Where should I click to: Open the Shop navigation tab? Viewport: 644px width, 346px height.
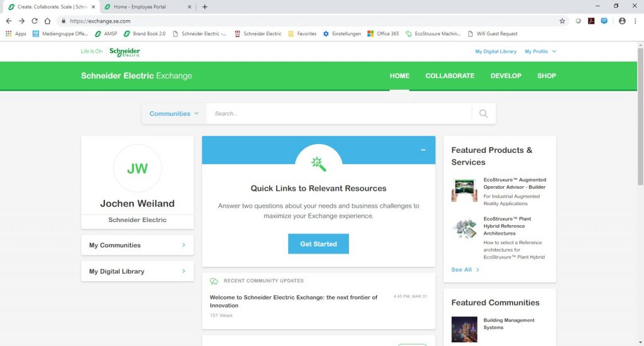pyautogui.click(x=546, y=76)
